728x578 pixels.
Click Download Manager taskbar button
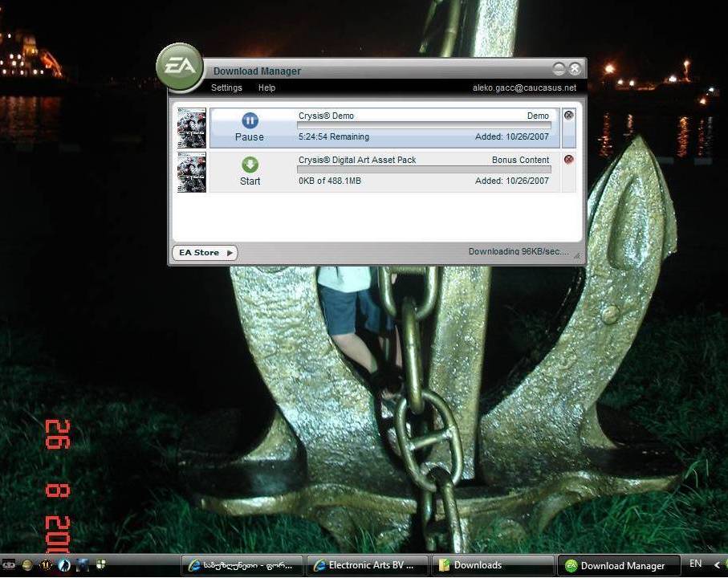618,565
